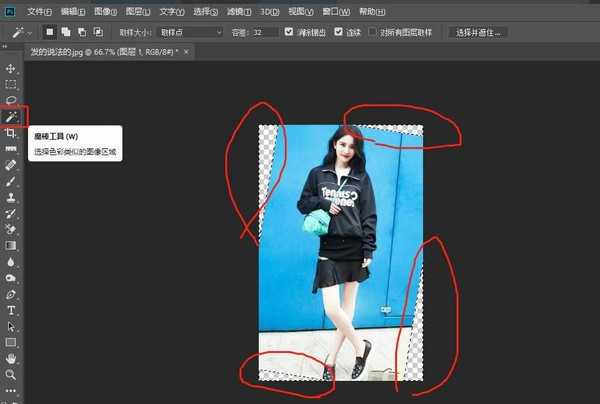This screenshot has width=600, height=404.
Task: Select the Rectangular Marquee tool
Action: 12,85
